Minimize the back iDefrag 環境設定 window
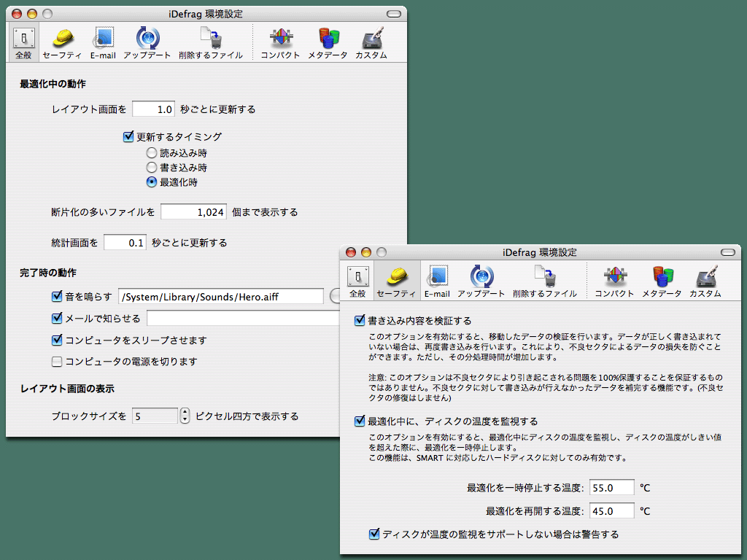Screen dimensions: 747x560 tap(32, 14)
